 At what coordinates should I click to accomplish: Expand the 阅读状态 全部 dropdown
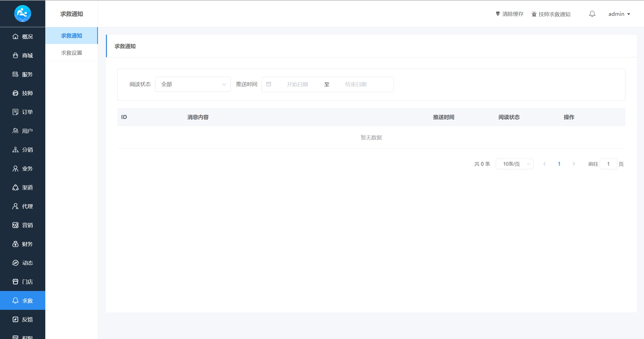(193, 84)
